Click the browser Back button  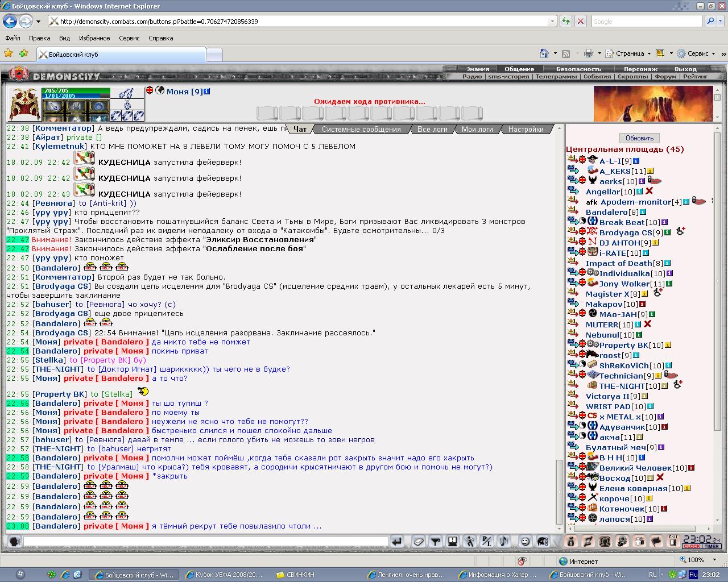pyautogui.click(x=10, y=21)
